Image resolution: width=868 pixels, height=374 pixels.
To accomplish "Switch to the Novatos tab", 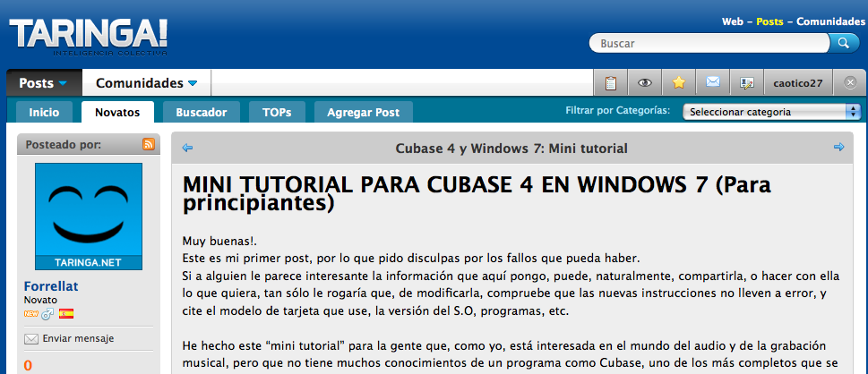I will click(x=117, y=113).
